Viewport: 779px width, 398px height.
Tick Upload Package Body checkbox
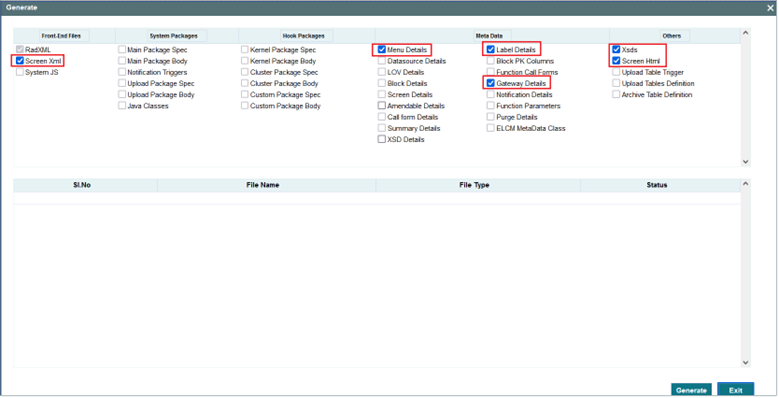122,95
